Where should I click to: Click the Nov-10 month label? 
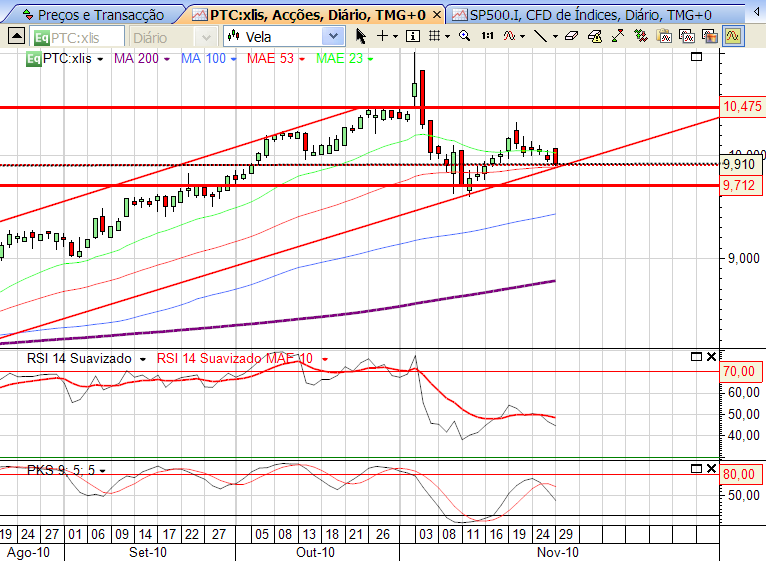click(x=557, y=552)
